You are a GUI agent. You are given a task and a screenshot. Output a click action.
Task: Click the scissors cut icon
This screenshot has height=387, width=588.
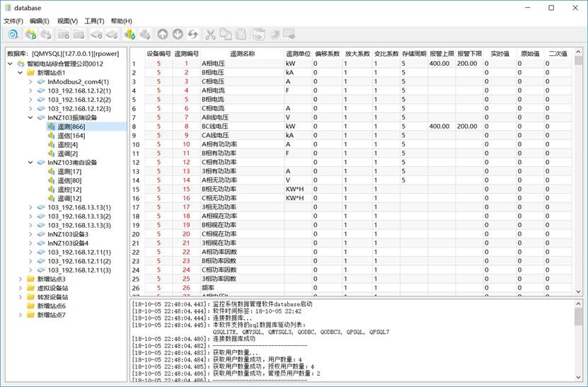click(x=210, y=34)
